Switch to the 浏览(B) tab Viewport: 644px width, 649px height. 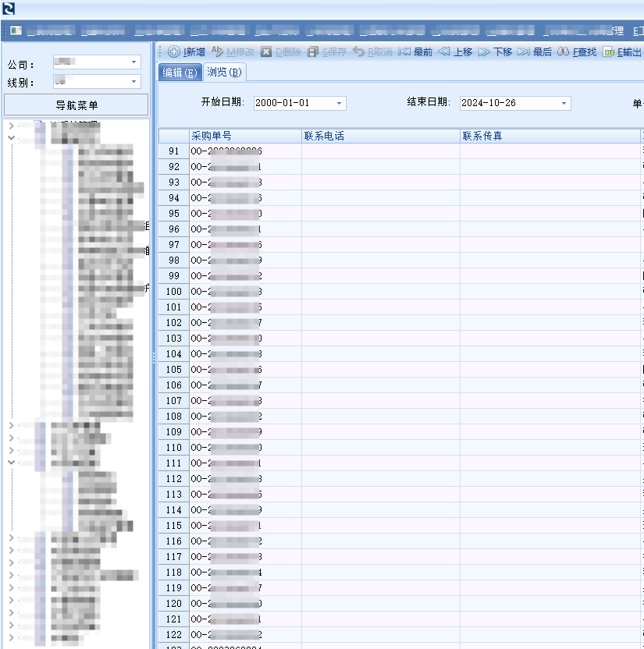(x=225, y=73)
